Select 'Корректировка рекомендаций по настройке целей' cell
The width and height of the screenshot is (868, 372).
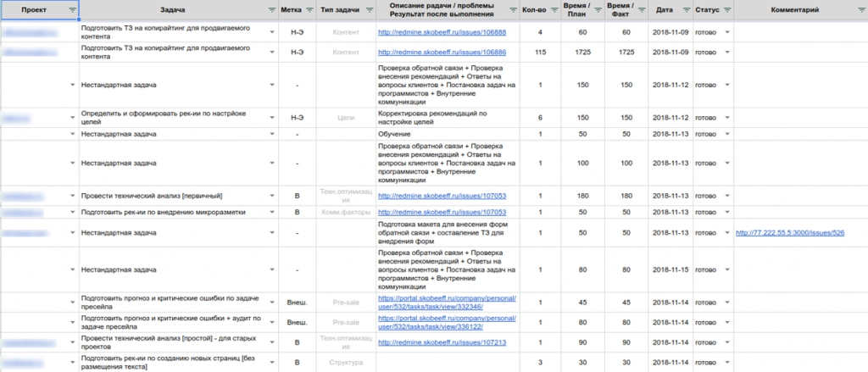448,118
